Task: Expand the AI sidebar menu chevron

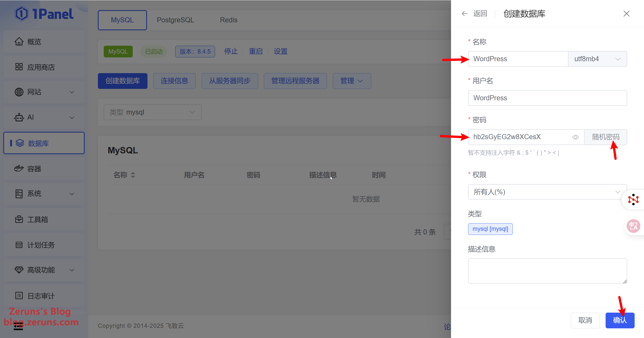Action: (72, 118)
